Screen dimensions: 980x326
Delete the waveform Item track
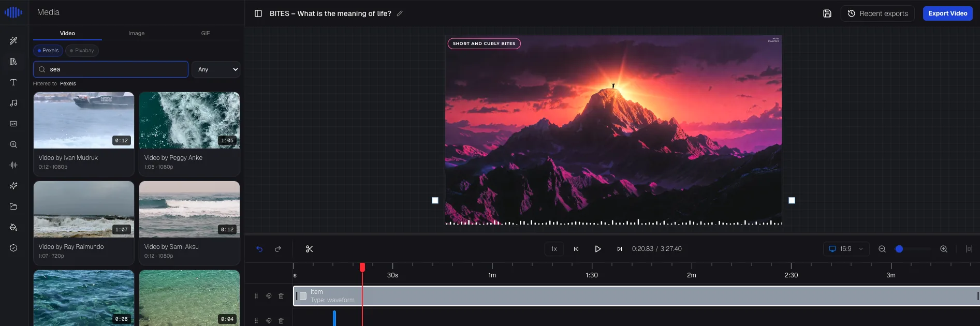click(281, 296)
